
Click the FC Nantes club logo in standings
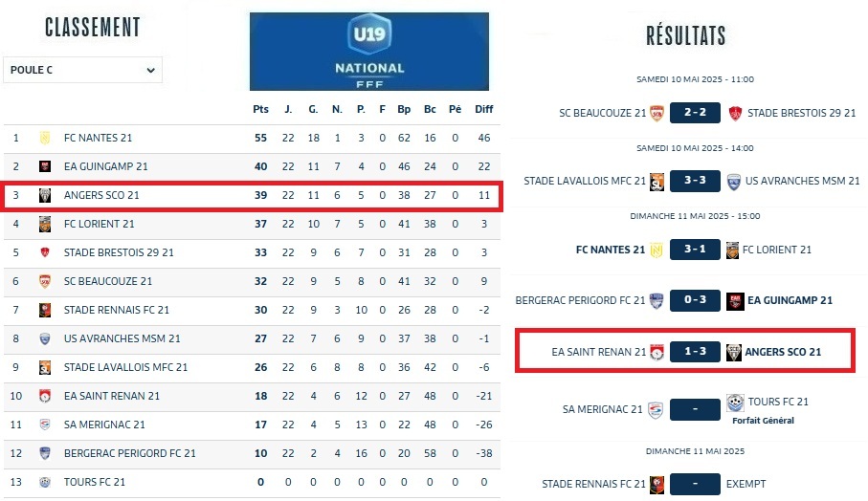(x=44, y=138)
